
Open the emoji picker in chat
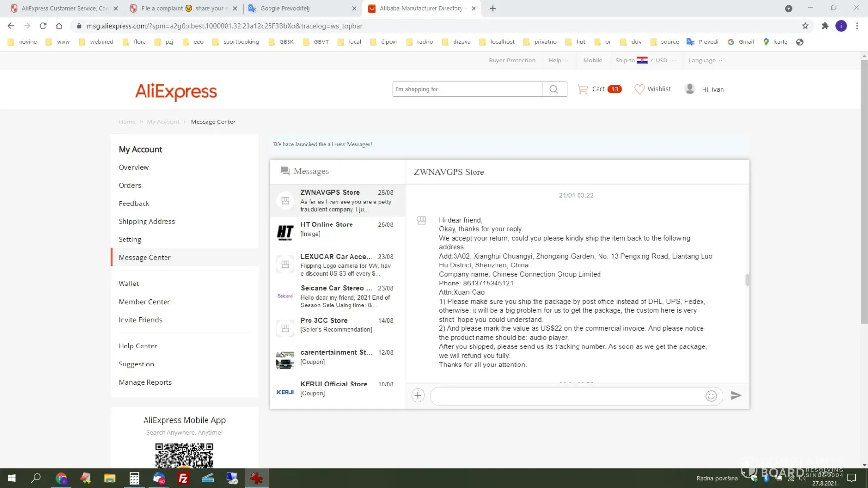click(711, 396)
